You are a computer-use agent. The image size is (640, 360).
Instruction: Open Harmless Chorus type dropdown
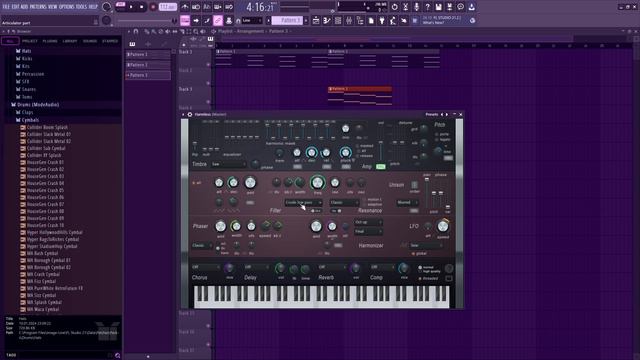coord(206,267)
